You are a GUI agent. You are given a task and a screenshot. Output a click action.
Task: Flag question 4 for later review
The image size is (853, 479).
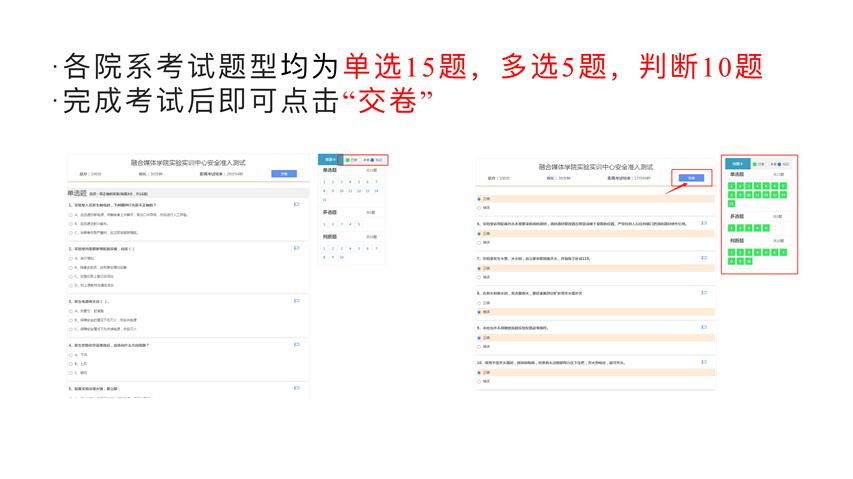coord(296,345)
